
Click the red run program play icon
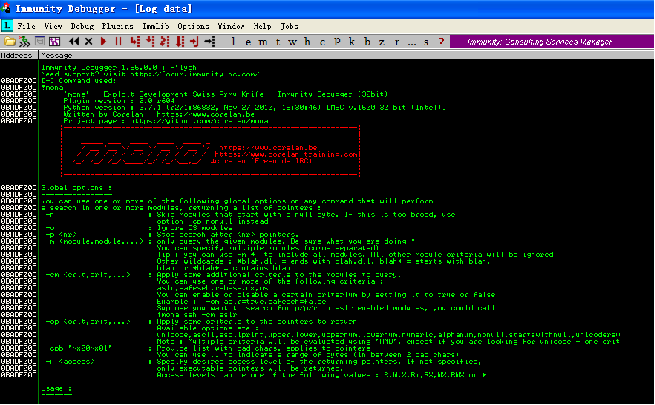tap(104, 41)
